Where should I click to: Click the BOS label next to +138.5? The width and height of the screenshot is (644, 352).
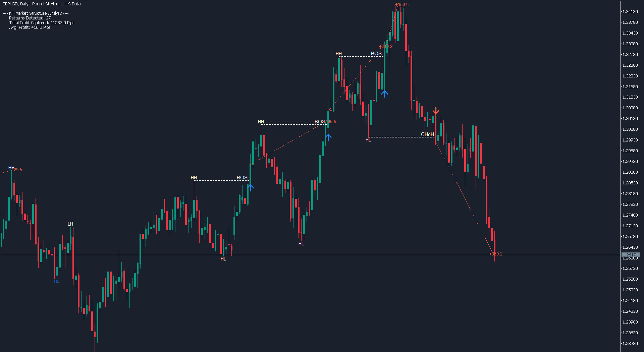pyautogui.click(x=320, y=122)
